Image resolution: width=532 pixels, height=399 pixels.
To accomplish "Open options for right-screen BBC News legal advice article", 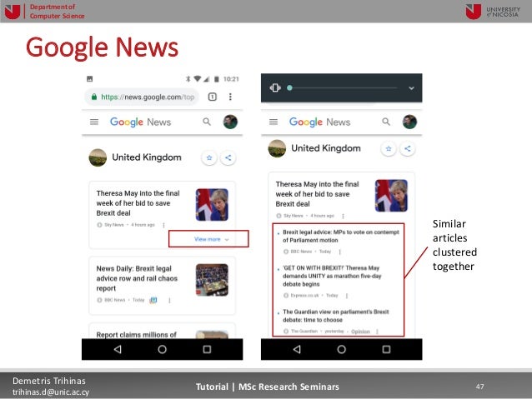I will [x=339, y=252].
